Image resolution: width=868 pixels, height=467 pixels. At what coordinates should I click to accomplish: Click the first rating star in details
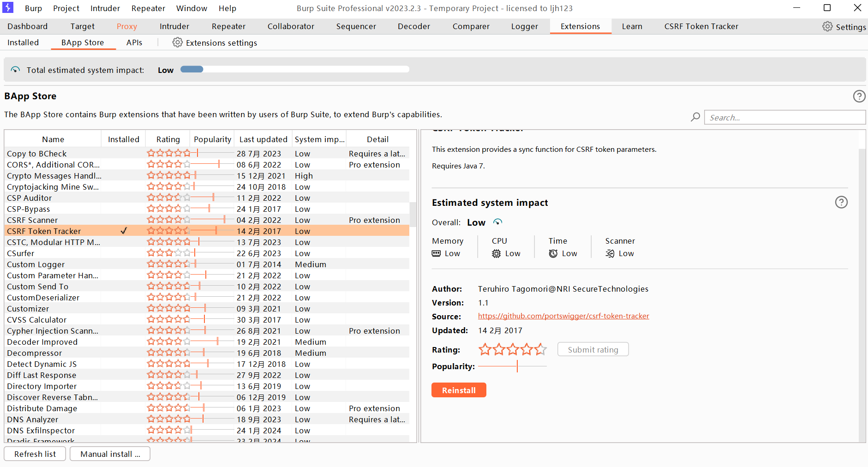pyautogui.click(x=485, y=349)
